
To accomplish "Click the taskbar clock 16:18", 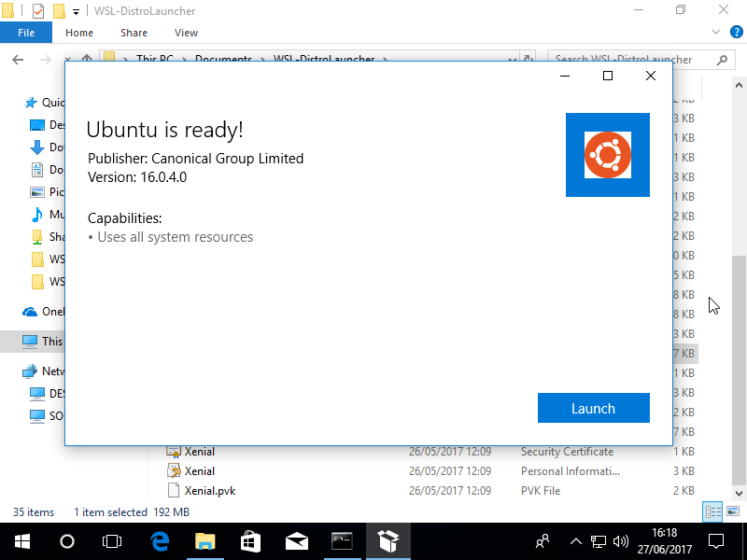I will point(665,541).
